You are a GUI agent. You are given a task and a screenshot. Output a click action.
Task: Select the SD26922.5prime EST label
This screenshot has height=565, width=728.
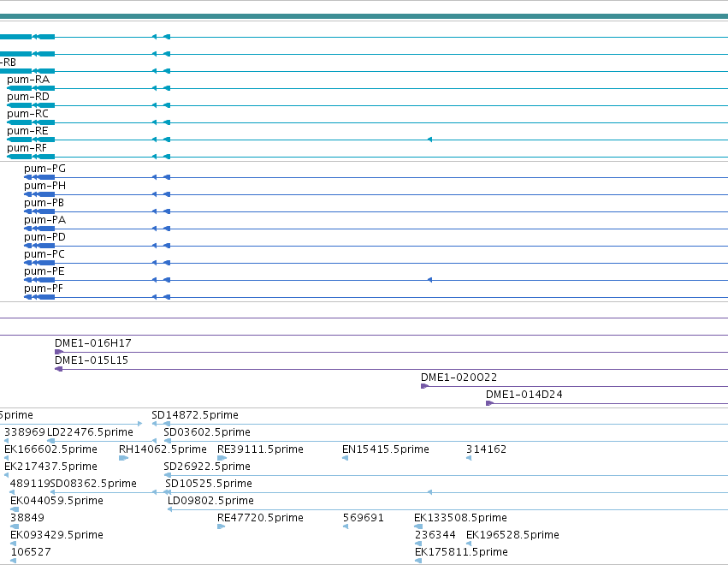point(207,467)
